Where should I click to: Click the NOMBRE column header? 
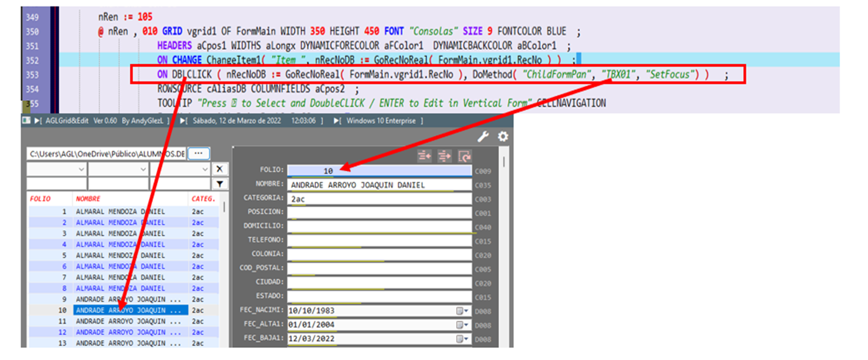88,199
